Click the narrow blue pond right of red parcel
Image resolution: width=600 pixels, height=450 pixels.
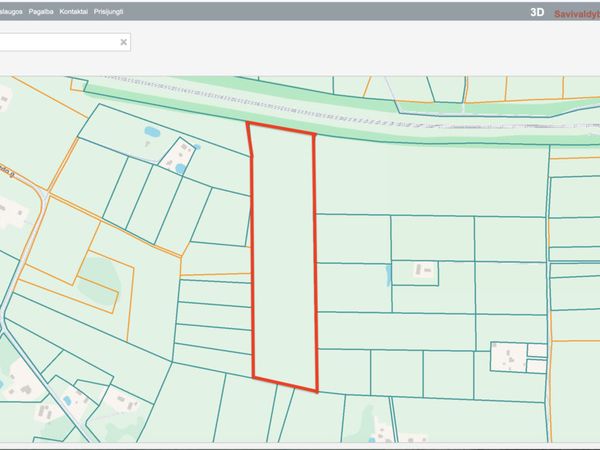(x=388, y=274)
